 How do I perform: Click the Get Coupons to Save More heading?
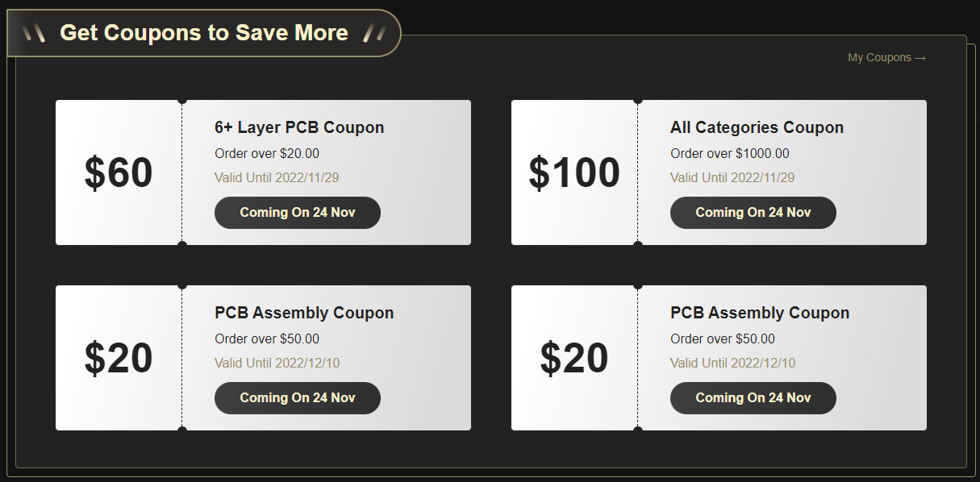click(x=204, y=33)
